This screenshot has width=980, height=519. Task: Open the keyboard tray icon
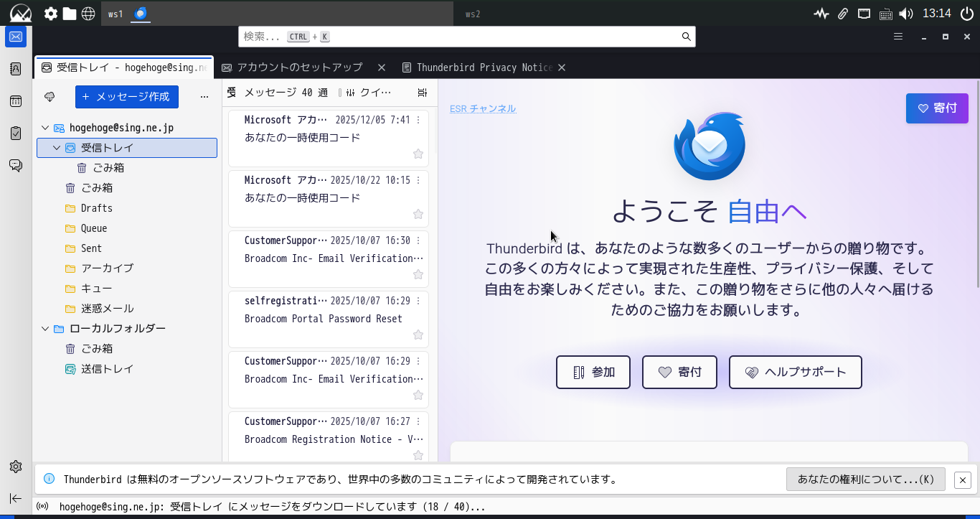pos(886,14)
